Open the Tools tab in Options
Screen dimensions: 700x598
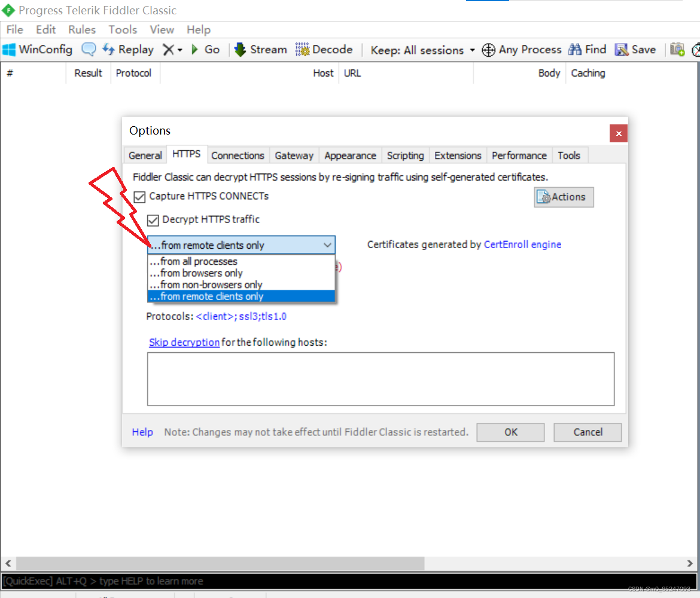(569, 155)
